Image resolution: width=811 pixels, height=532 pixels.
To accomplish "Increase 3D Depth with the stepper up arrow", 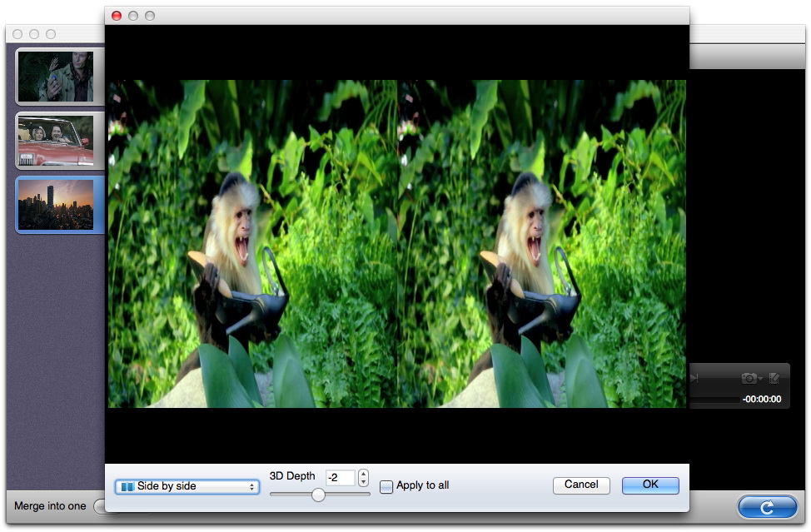I will click(364, 474).
